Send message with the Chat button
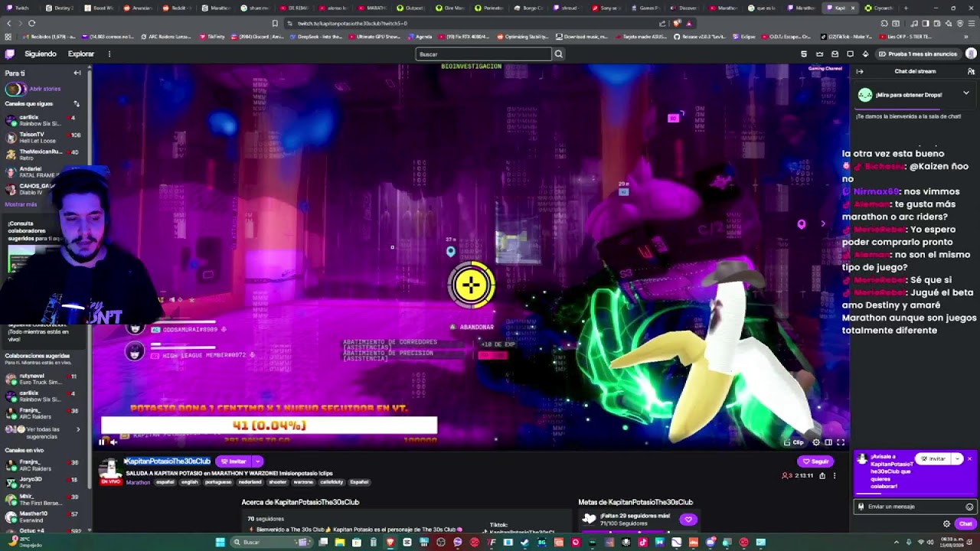 pyautogui.click(x=965, y=524)
